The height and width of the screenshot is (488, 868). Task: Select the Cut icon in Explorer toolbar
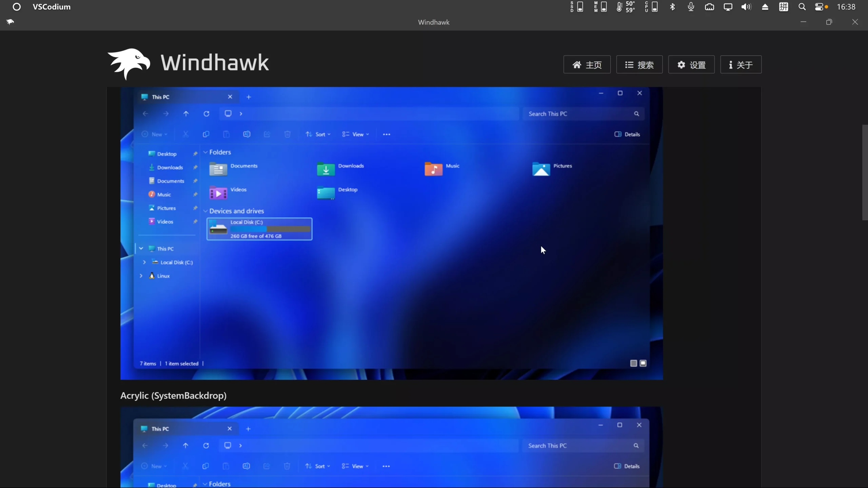[x=185, y=134]
